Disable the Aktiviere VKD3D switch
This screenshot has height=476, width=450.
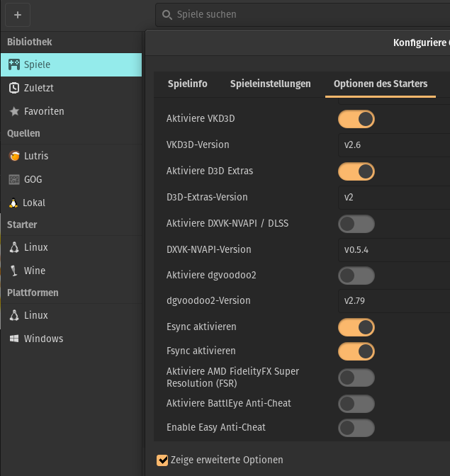[356, 119]
